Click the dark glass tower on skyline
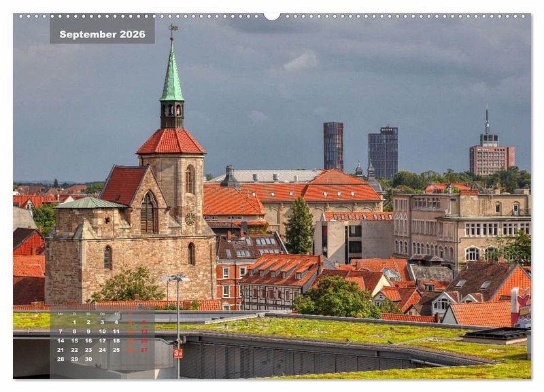Screen dimensions: 544x392 tap(333, 146)
